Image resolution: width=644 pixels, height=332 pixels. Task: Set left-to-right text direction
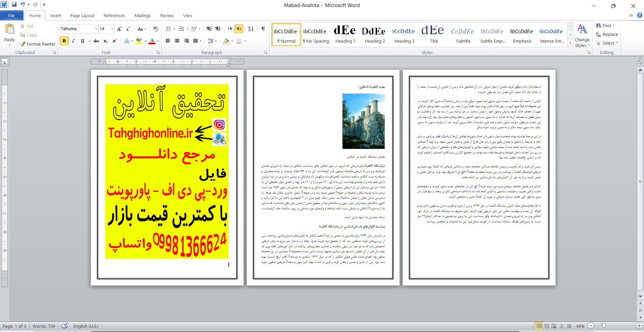click(230, 29)
